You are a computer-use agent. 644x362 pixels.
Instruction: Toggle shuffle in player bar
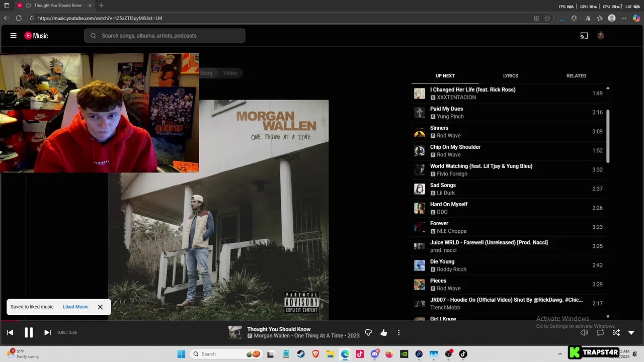point(616,332)
